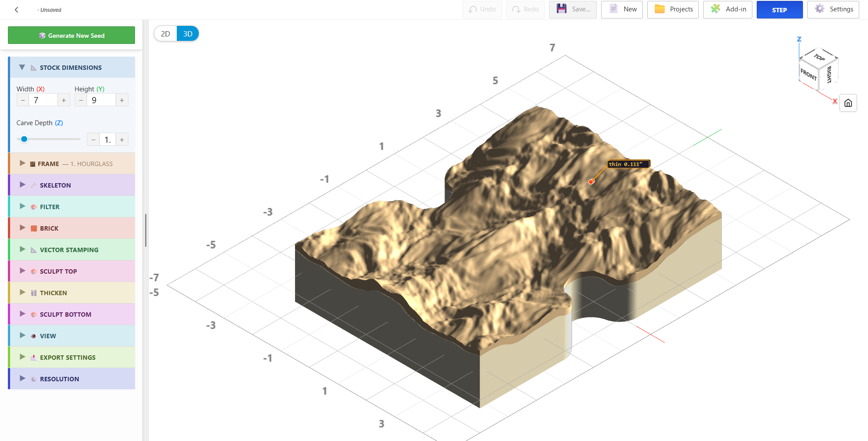Viewport: 868px width, 441px height.
Task: Expand the Vector Stamping section
Action: 22,249
